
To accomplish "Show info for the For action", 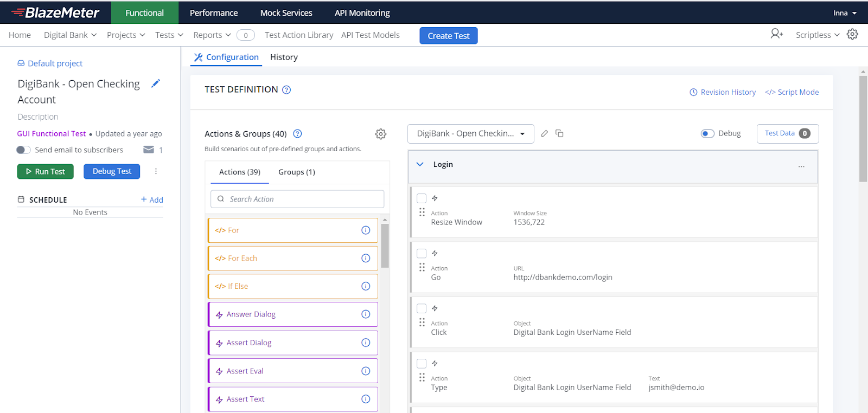I will 366,230.
